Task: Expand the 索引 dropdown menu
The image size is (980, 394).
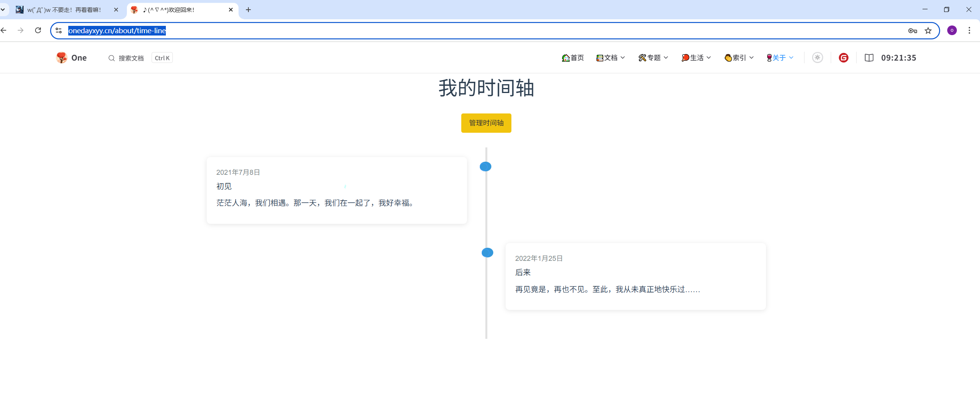Action: point(739,58)
